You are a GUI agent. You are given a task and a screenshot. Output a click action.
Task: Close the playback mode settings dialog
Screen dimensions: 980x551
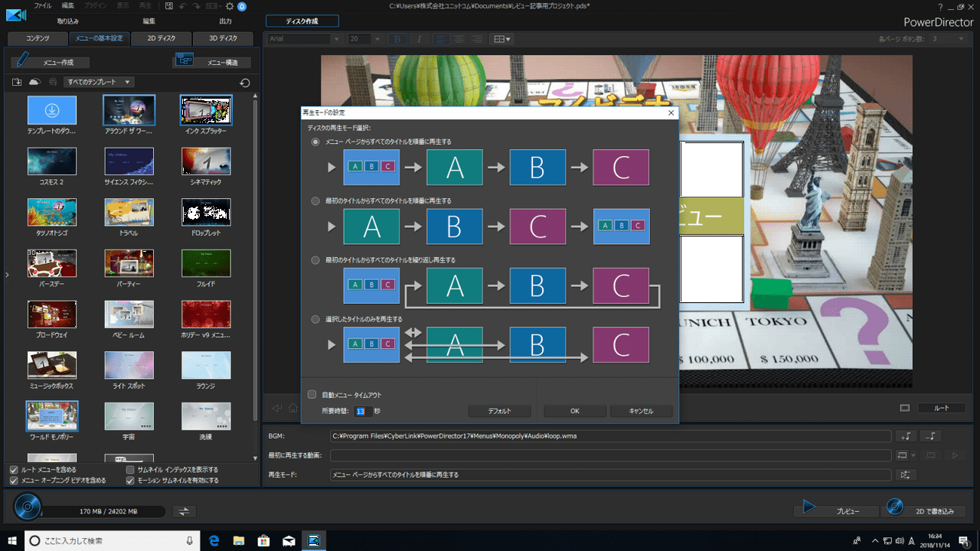pos(671,112)
